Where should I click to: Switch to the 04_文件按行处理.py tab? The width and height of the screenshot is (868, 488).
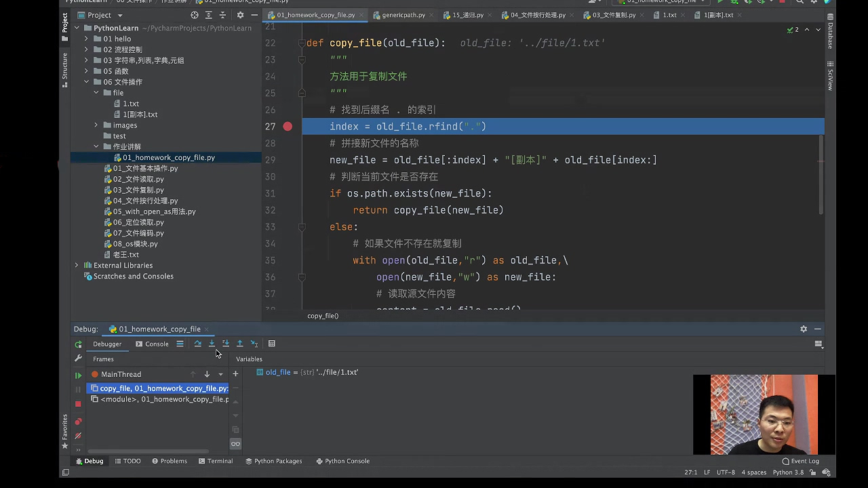pyautogui.click(x=538, y=15)
